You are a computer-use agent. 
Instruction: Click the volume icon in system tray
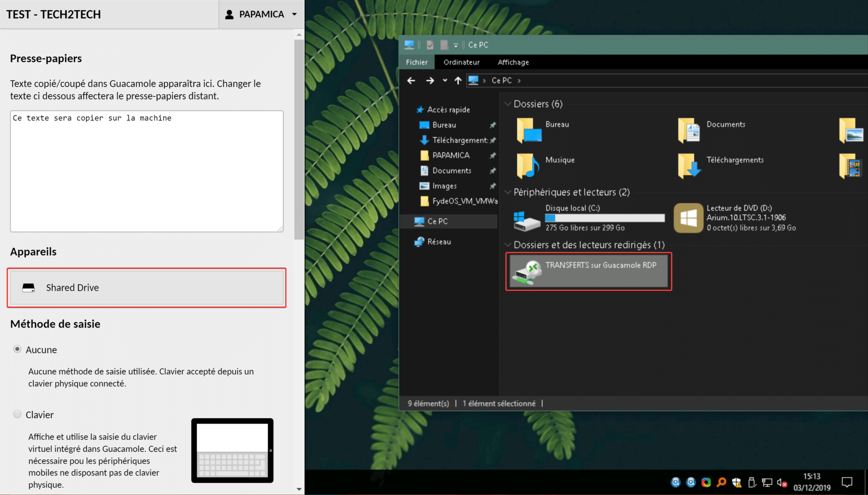tap(781, 482)
